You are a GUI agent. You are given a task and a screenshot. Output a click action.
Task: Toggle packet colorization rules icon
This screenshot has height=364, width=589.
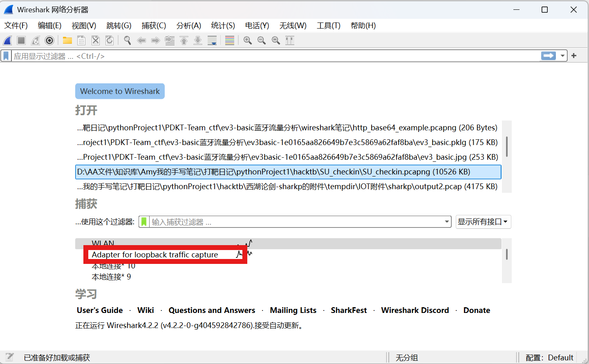point(230,40)
